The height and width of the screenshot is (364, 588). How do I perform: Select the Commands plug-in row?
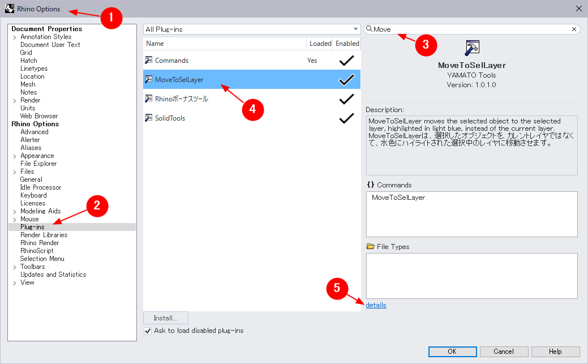252,61
